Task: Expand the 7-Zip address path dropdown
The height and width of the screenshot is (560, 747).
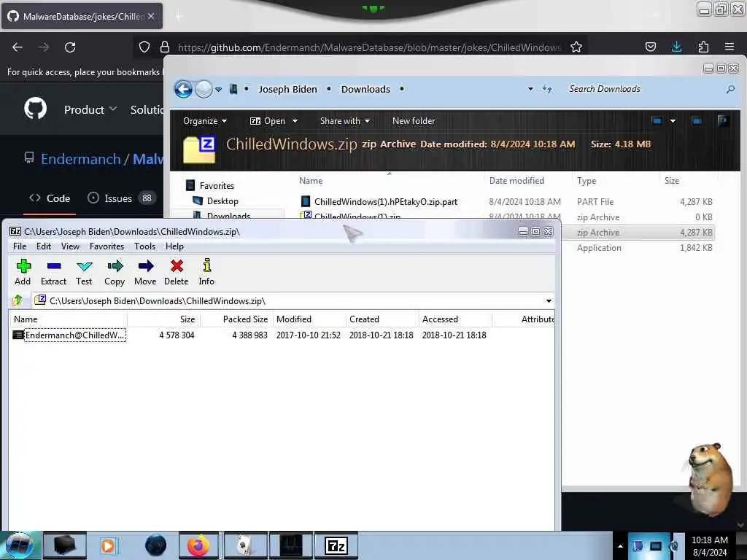Action: [x=549, y=301]
